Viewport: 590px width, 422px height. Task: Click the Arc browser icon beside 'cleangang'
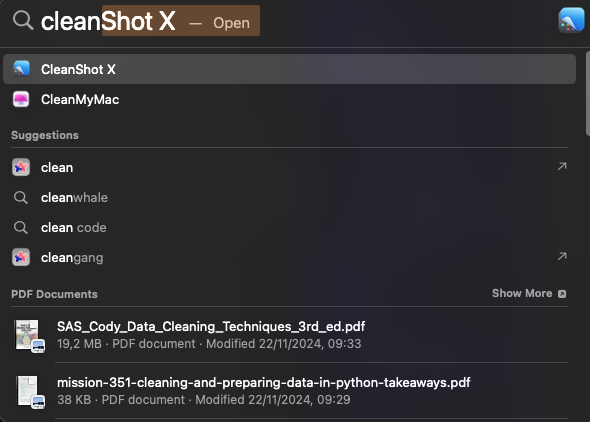tap(21, 258)
